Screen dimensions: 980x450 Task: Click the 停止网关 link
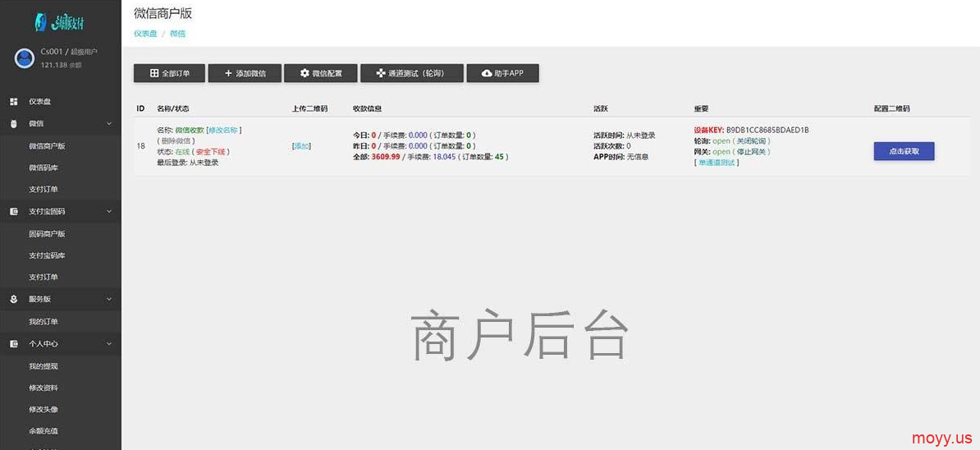(x=751, y=152)
